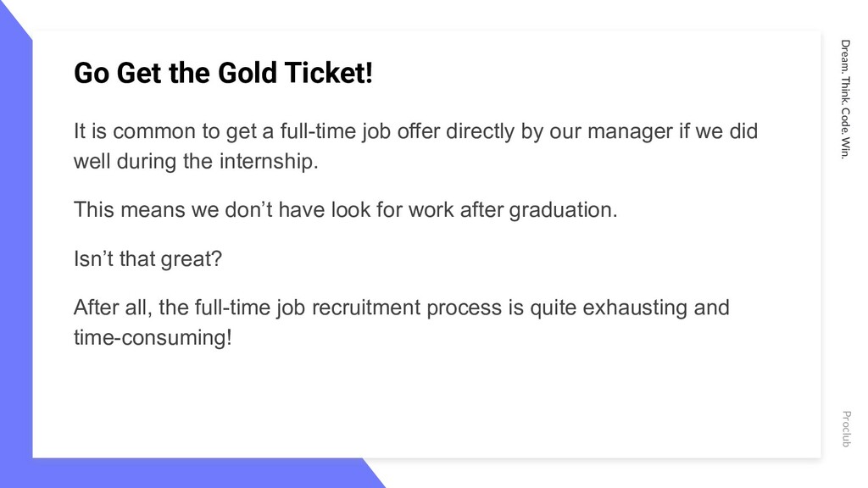Click the phrase look for work

tap(392, 210)
